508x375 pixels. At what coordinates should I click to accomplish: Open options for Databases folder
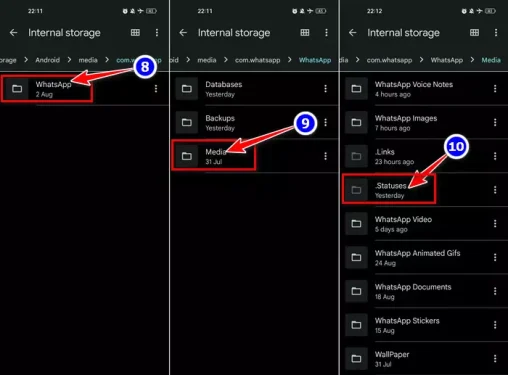325,89
